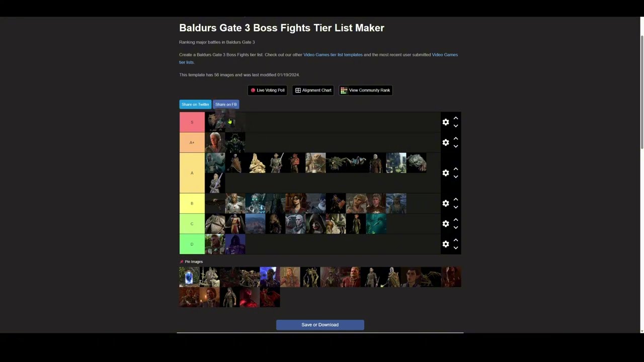Pick the blue glowing portal image from unranked pool
The height and width of the screenshot is (362, 644).
click(189, 277)
